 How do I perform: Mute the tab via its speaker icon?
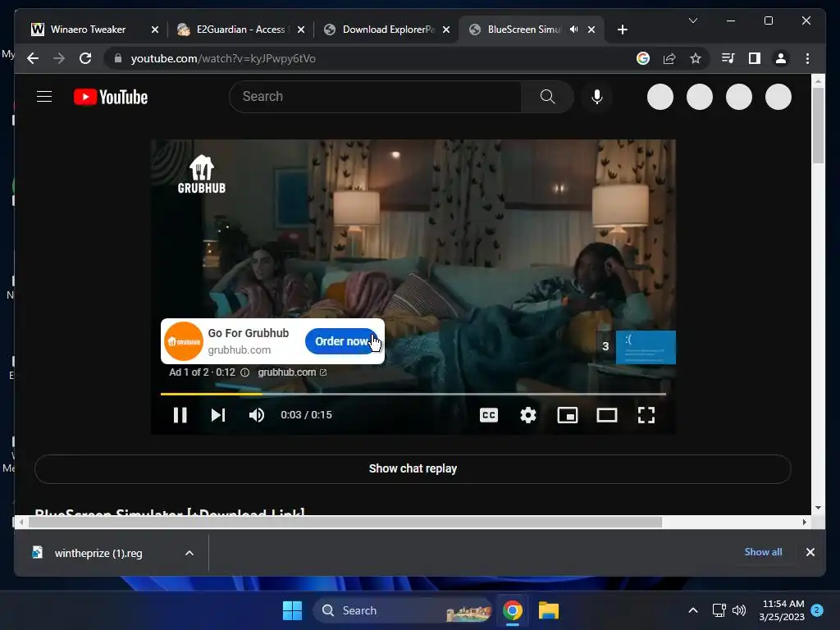pyautogui.click(x=573, y=30)
